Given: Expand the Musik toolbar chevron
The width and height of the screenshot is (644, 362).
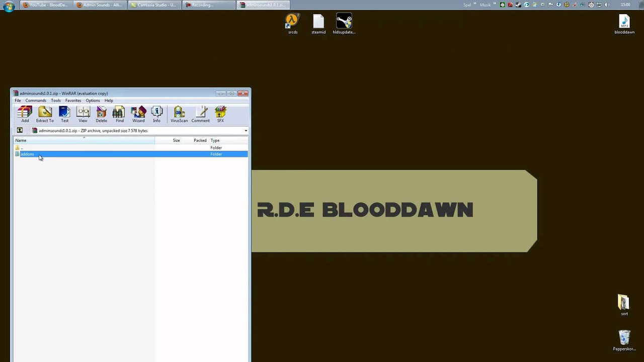Looking at the screenshot, I should 495,5.
